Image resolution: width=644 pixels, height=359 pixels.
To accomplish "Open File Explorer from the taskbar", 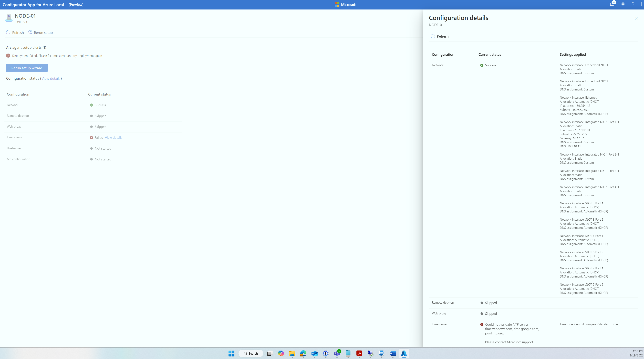I will (292, 353).
